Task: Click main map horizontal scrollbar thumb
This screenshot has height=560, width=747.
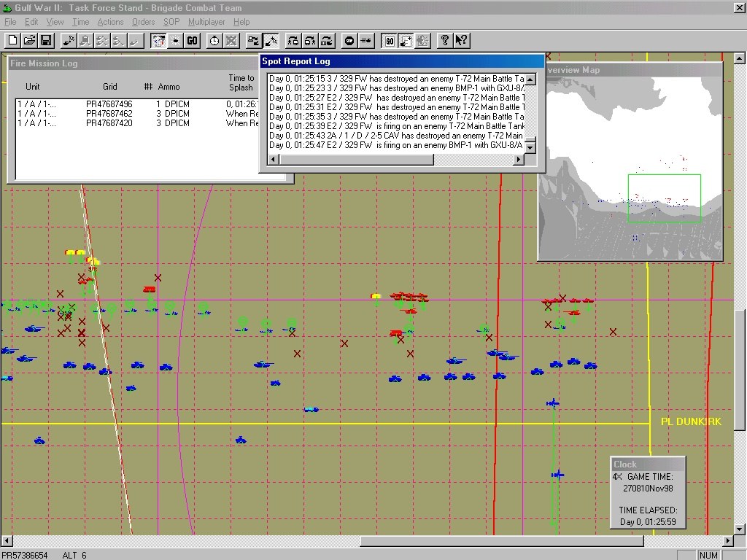Action: 502,541
